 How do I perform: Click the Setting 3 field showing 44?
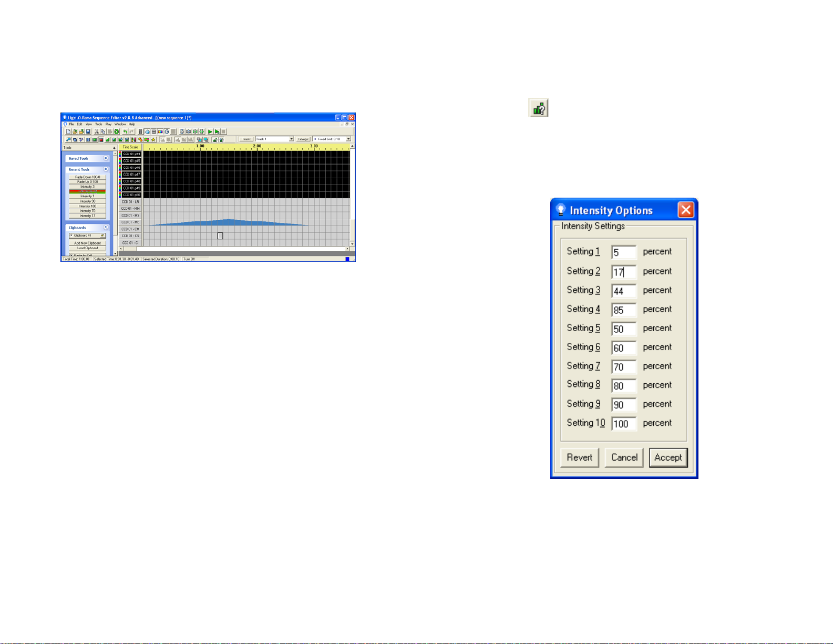click(x=624, y=291)
